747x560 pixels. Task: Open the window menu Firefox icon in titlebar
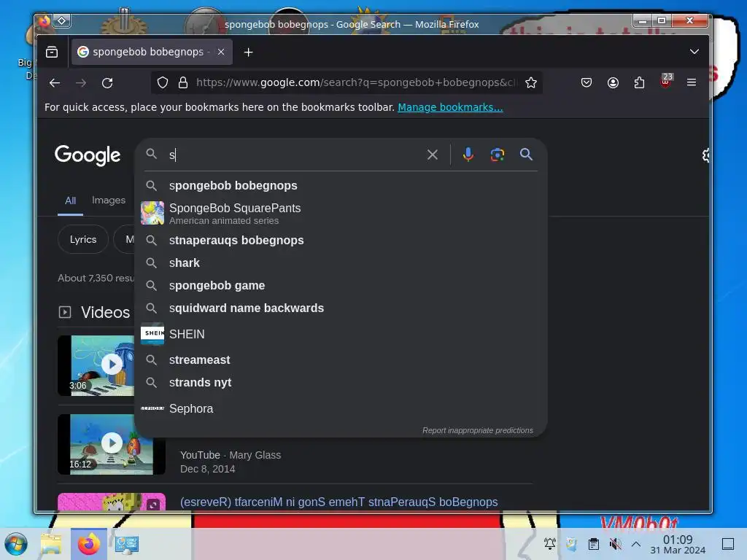coord(44,21)
